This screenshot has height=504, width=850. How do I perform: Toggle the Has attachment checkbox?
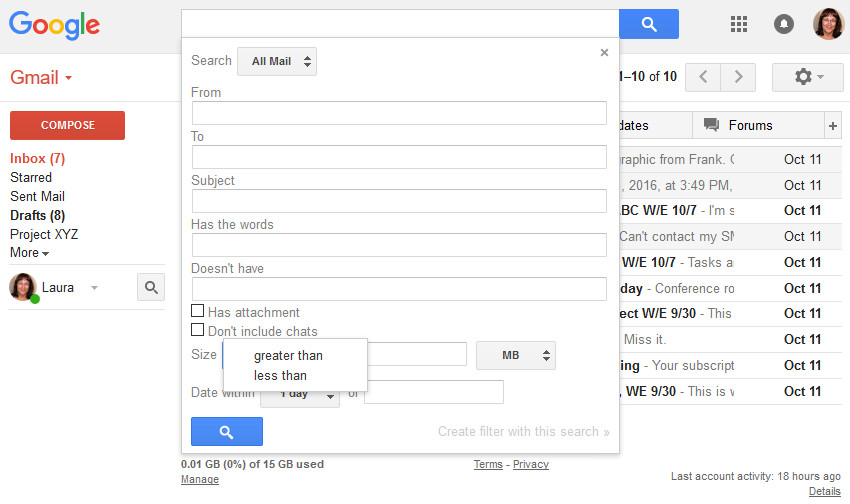(197, 311)
